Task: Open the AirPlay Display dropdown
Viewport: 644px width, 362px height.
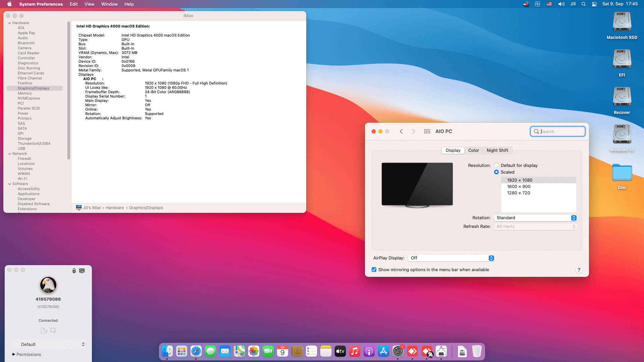Action: coord(451,258)
